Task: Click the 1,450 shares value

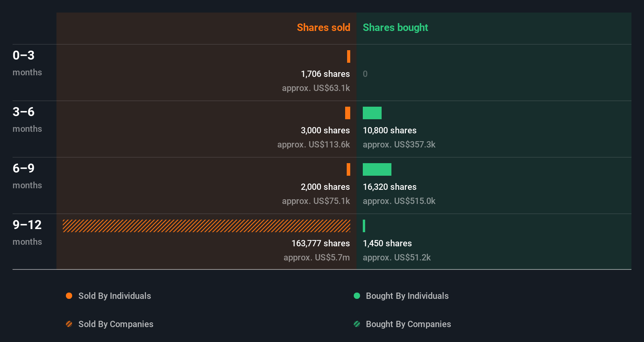Action: click(387, 244)
